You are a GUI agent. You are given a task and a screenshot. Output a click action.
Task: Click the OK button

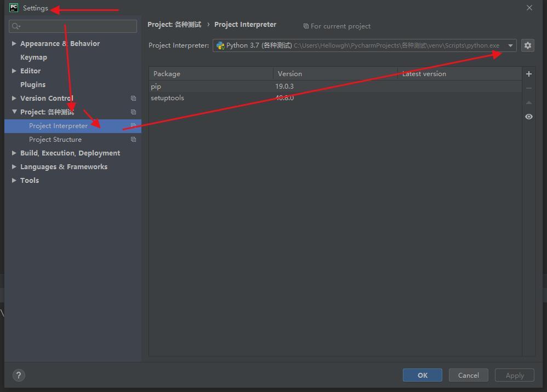pyautogui.click(x=422, y=375)
